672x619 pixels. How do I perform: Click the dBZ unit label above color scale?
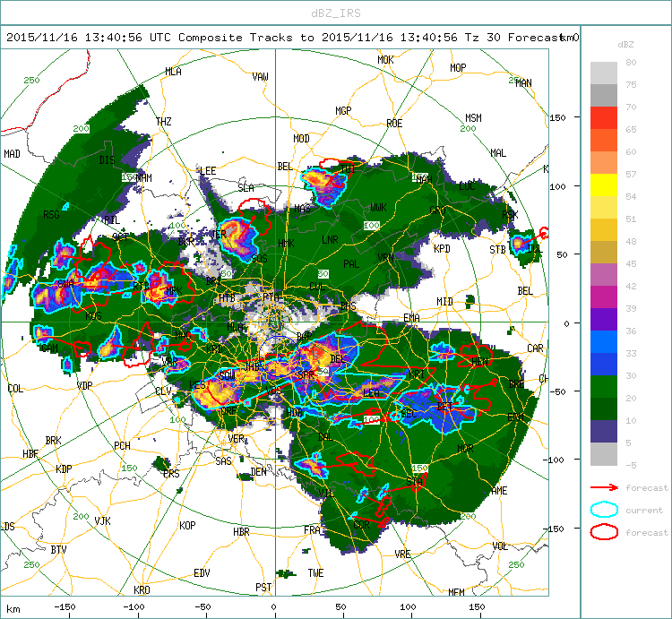pyautogui.click(x=625, y=45)
